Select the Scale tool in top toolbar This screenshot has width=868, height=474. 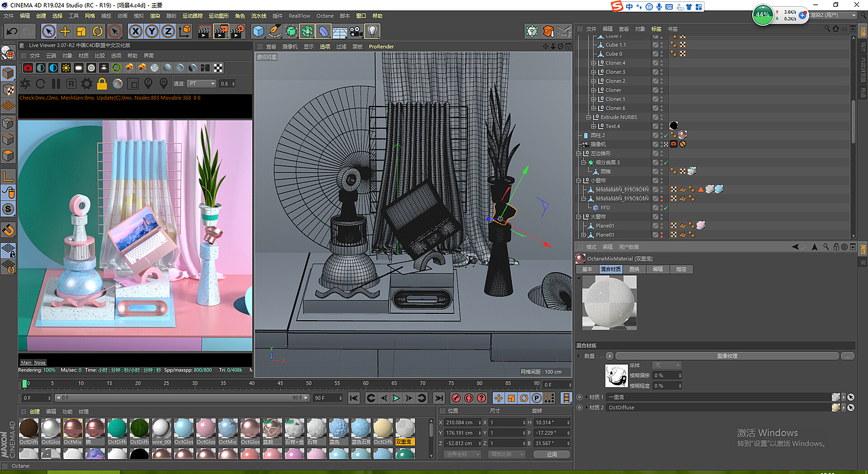(x=81, y=31)
